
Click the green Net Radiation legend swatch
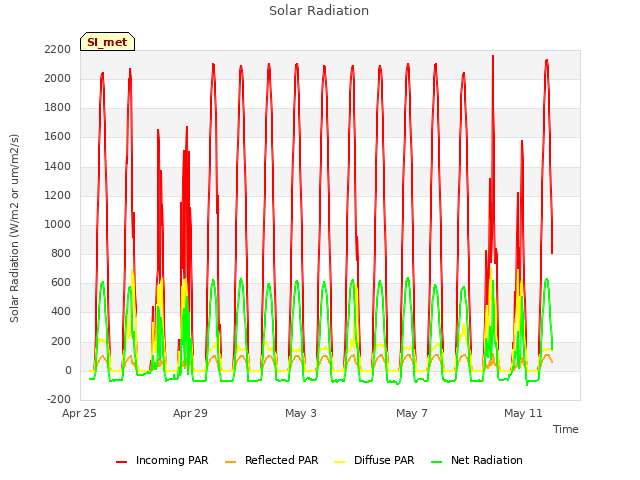coord(437,462)
